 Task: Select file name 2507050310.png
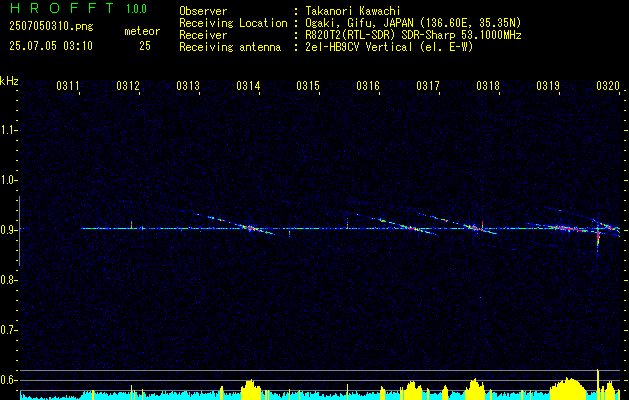(51, 27)
